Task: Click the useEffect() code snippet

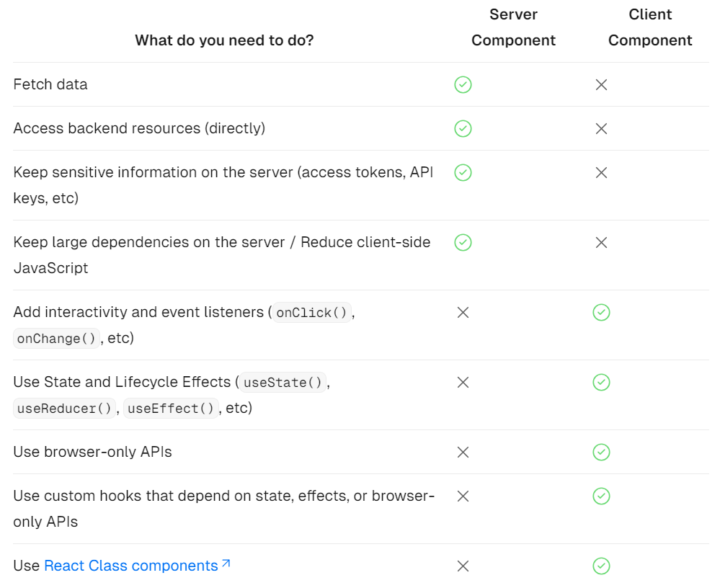Action: point(170,409)
